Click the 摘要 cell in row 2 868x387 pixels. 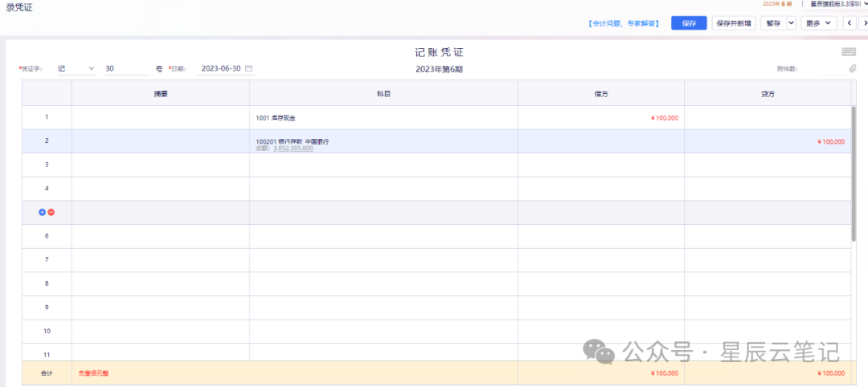(x=161, y=141)
